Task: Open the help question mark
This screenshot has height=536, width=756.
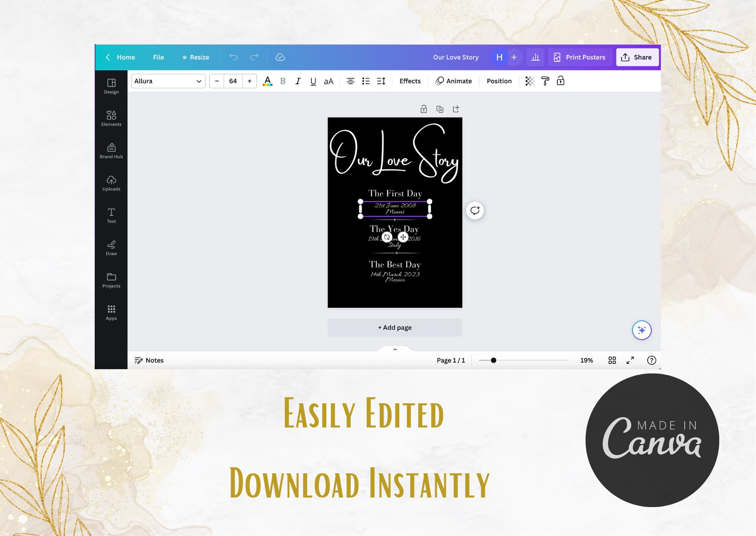Action: coord(651,360)
